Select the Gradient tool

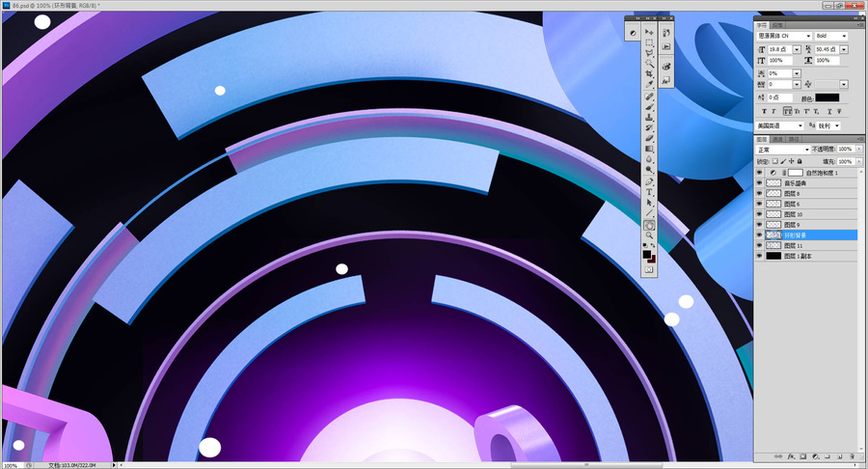[x=649, y=149]
